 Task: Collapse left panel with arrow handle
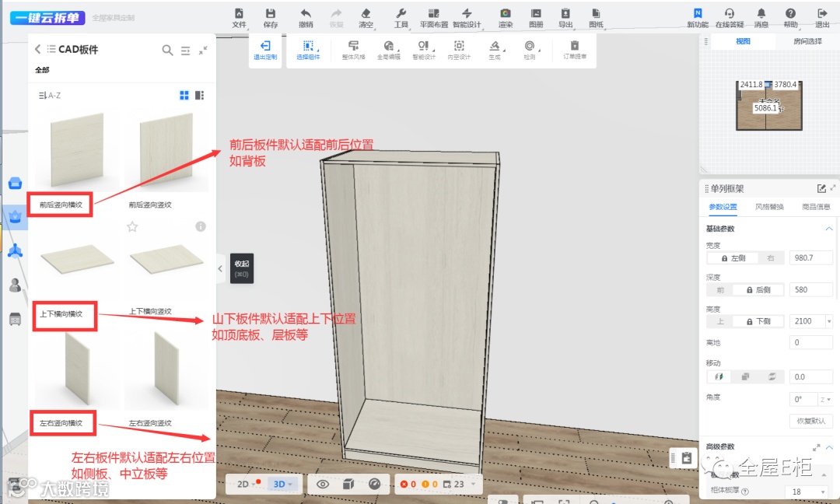[219, 269]
